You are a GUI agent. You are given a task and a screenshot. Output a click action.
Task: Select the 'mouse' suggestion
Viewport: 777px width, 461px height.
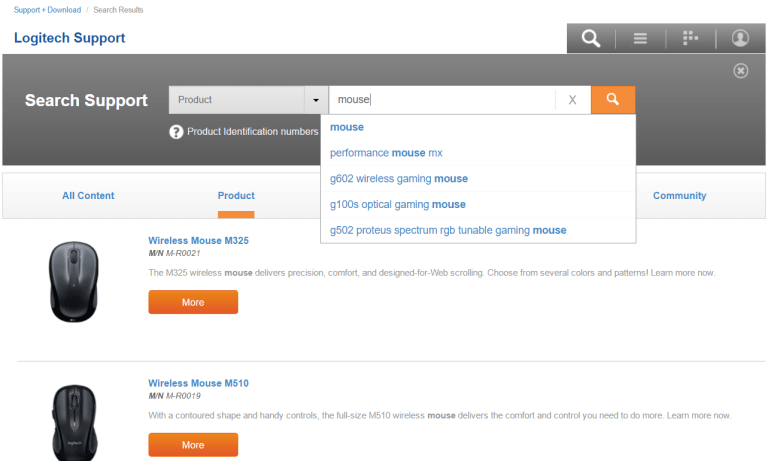(x=478, y=127)
